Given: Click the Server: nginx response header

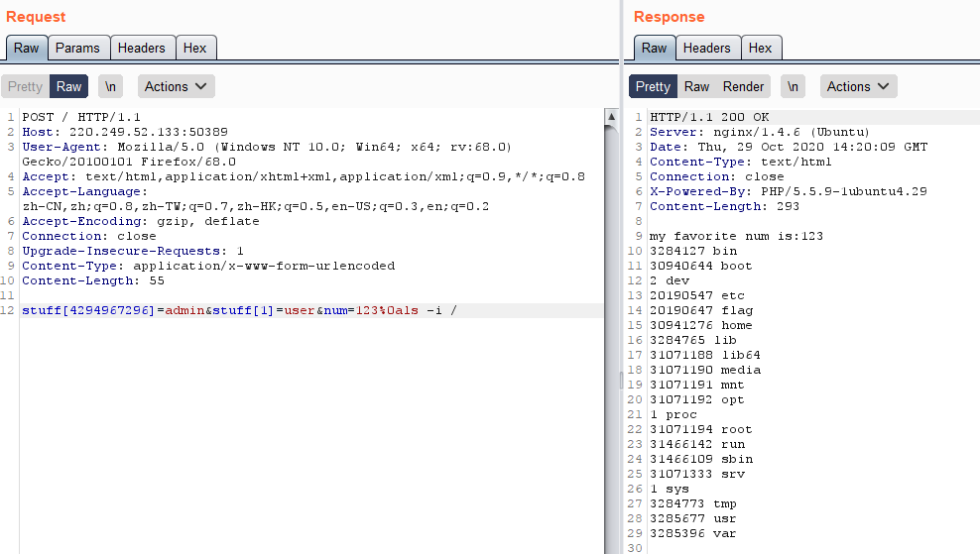Looking at the screenshot, I should 760,133.
